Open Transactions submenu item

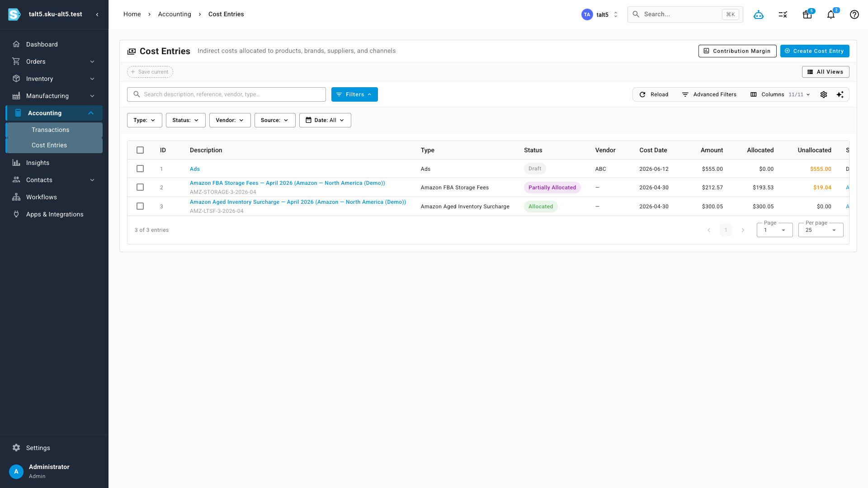[54, 130]
